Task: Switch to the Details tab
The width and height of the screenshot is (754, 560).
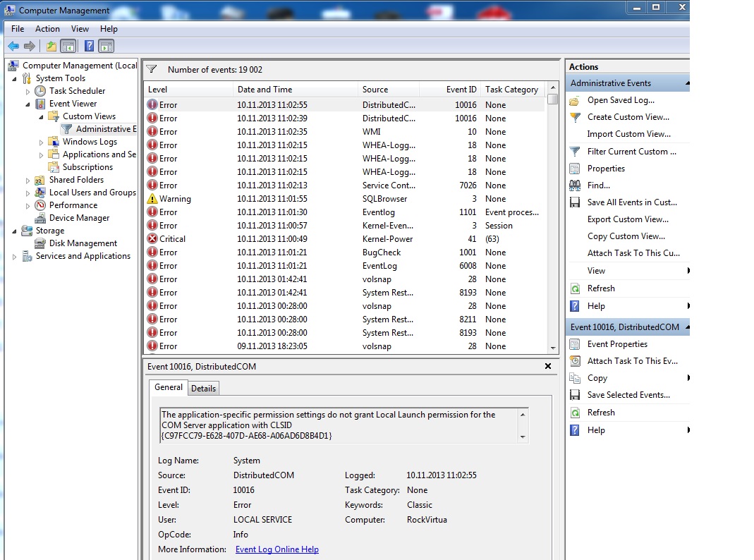Action: (x=203, y=389)
